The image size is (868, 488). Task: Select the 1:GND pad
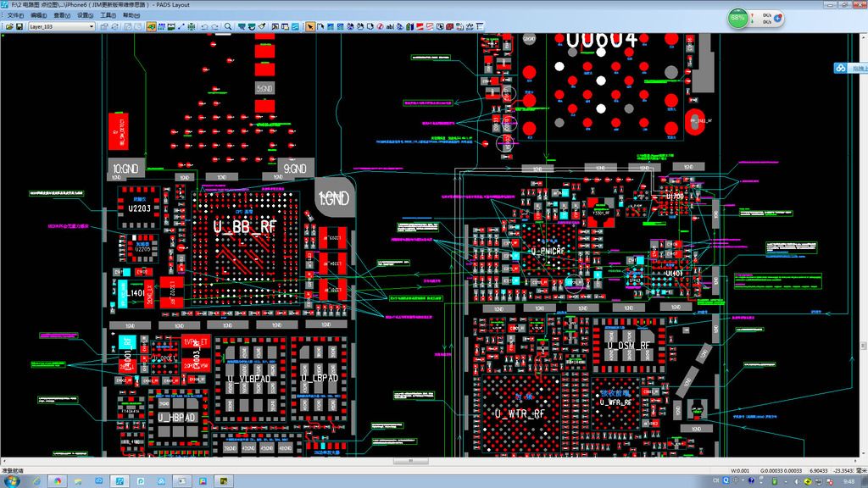pyautogui.click(x=334, y=198)
